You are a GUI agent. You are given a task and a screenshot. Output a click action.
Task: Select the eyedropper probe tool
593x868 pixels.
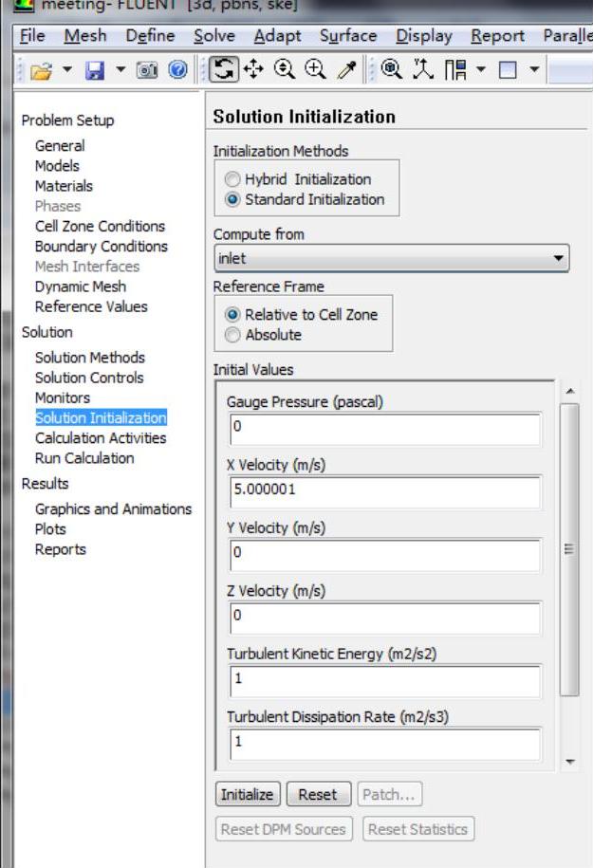pos(343,71)
